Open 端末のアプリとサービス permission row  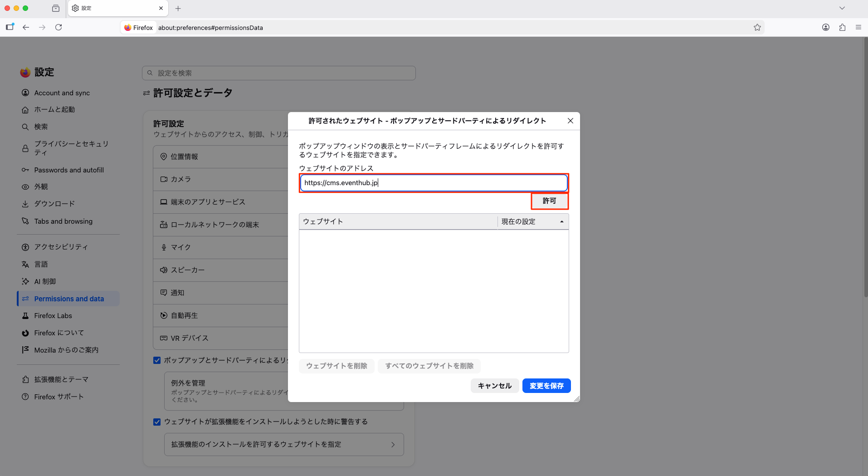[x=221, y=202]
